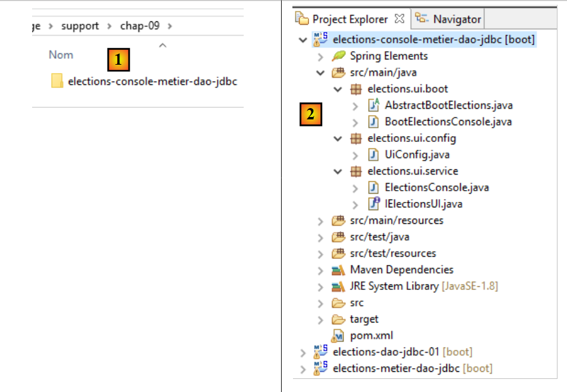Switch to the Navigator tab

tap(449, 19)
